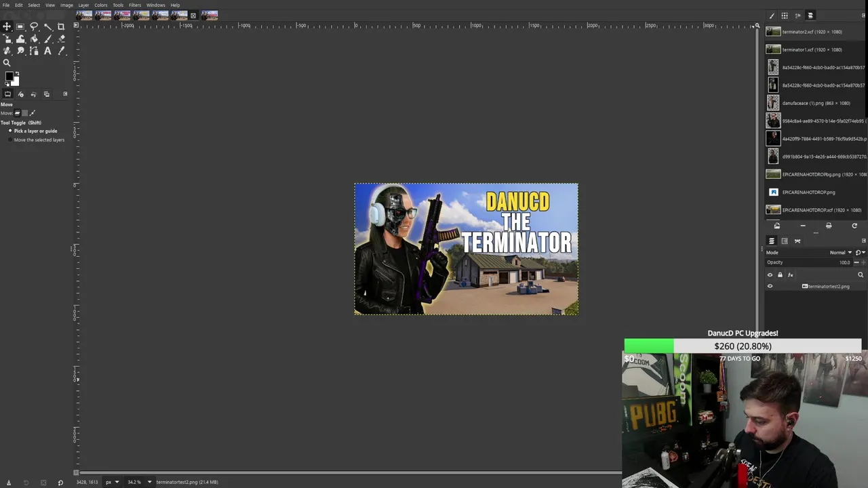Open the Windows menu
Image resolution: width=868 pixels, height=488 pixels.
pyautogui.click(x=156, y=5)
